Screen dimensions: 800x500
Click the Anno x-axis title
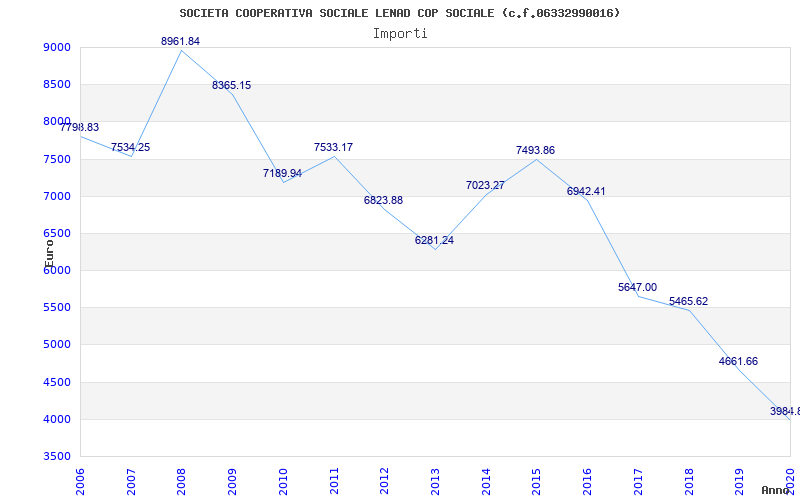click(x=776, y=490)
